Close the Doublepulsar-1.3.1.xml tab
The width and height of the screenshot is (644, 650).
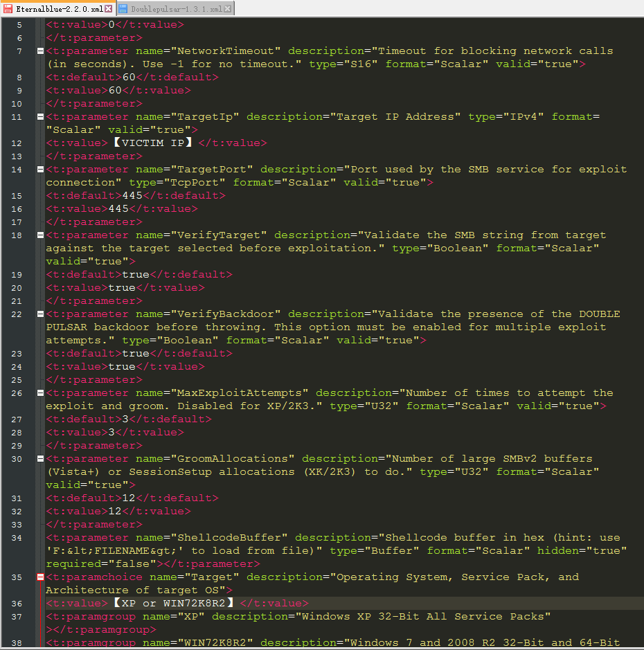point(228,9)
